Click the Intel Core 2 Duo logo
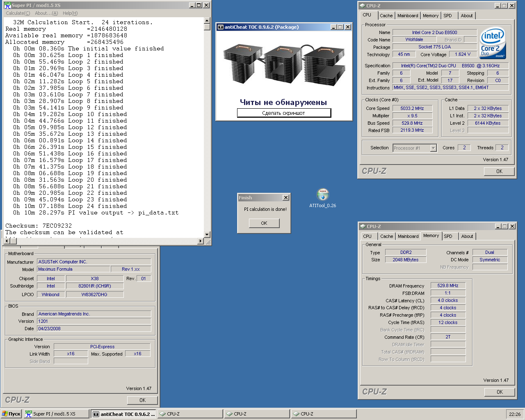Screen dimensions: 525x420 [x=493, y=43]
